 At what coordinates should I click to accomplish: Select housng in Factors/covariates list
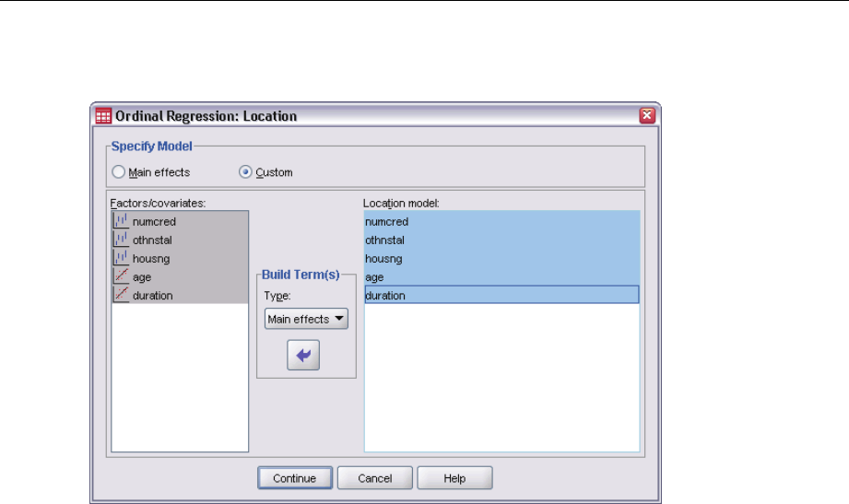[180, 258]
